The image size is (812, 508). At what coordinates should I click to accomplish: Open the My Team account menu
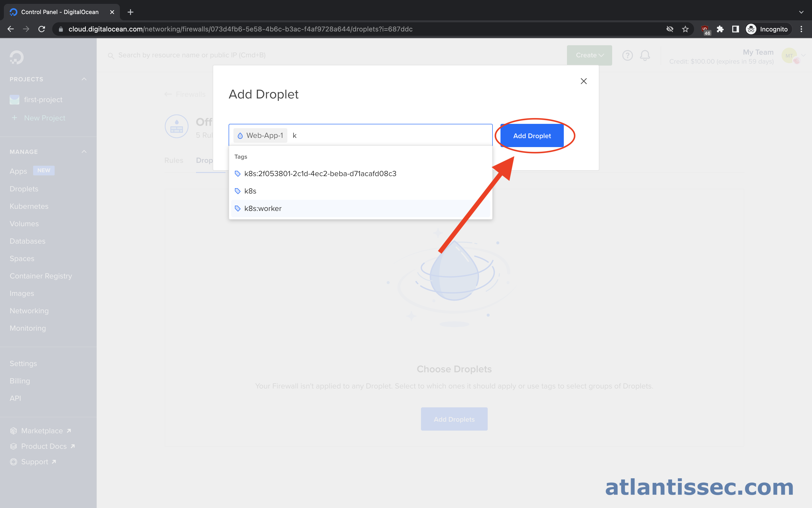(x=737, y=56)
